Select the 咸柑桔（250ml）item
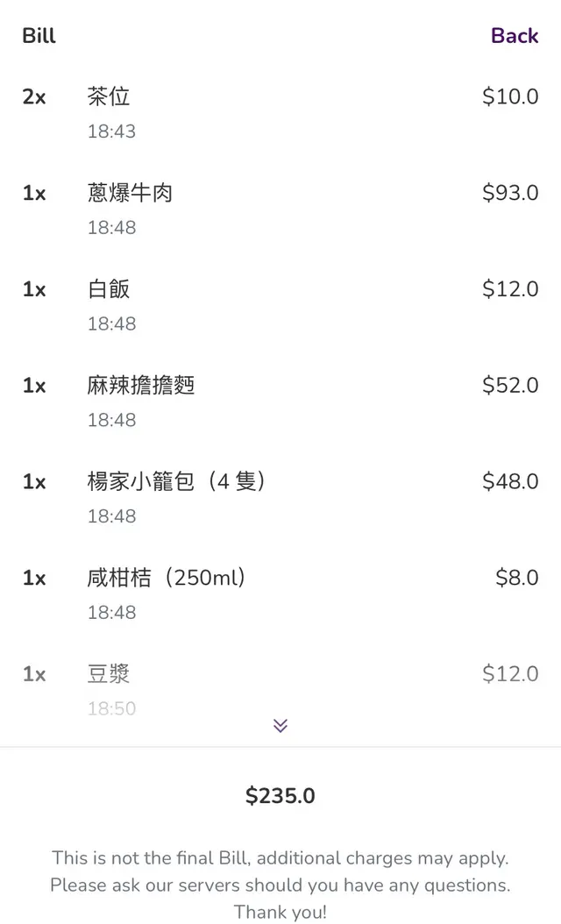Screen dimensions: 561x924 tap(167, 578)
